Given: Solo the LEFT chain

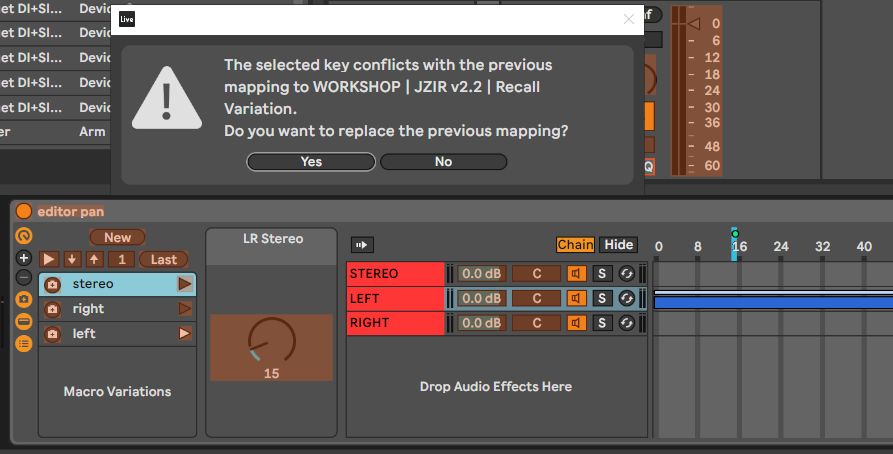Looking at the screenshot, I should click(601, 298).
